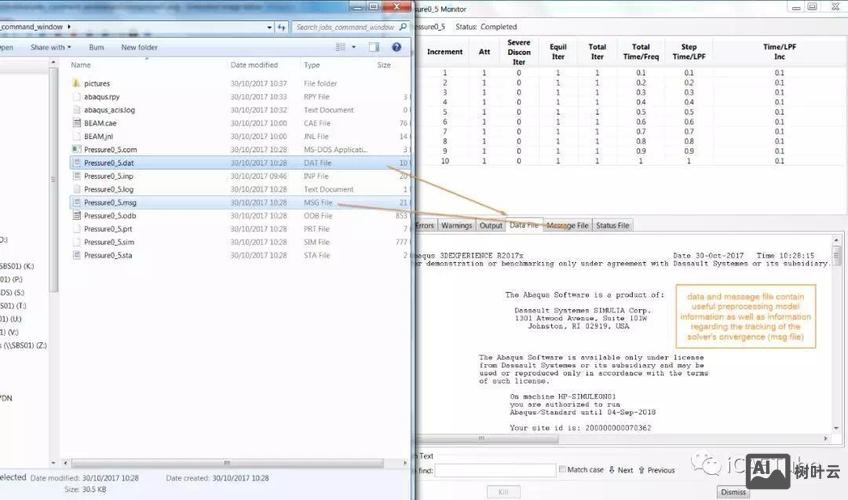Expand the jobs_command_window breadcrumb arrow
This screenshot has height=500, width=848.
tap(69, 26)
